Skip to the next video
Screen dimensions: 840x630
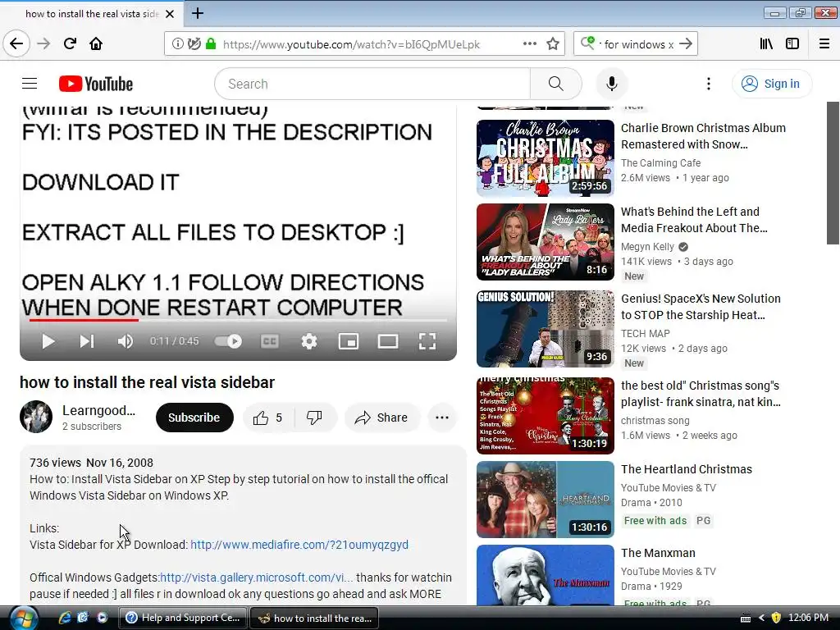click(x=87, y=341)
